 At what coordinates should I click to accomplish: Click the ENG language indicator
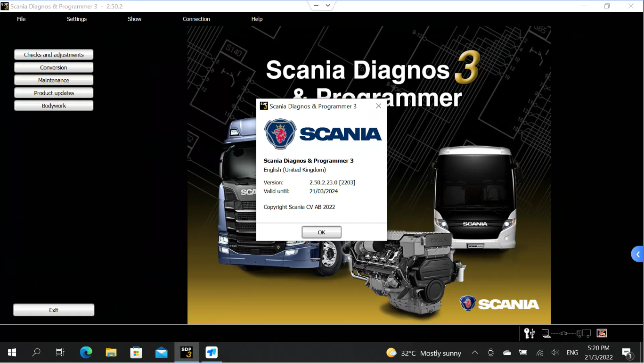point(572,353)
